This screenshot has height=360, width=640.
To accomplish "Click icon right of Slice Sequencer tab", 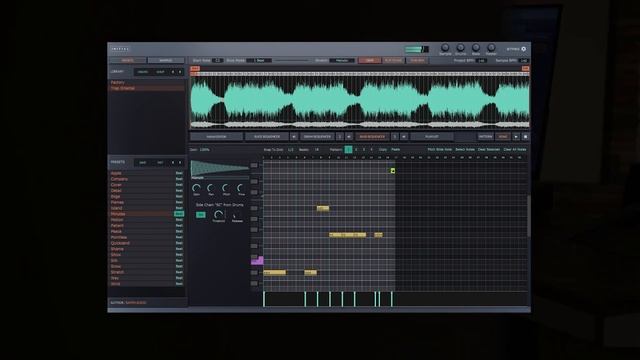I will pyautogui.click(x=293, y=137).
